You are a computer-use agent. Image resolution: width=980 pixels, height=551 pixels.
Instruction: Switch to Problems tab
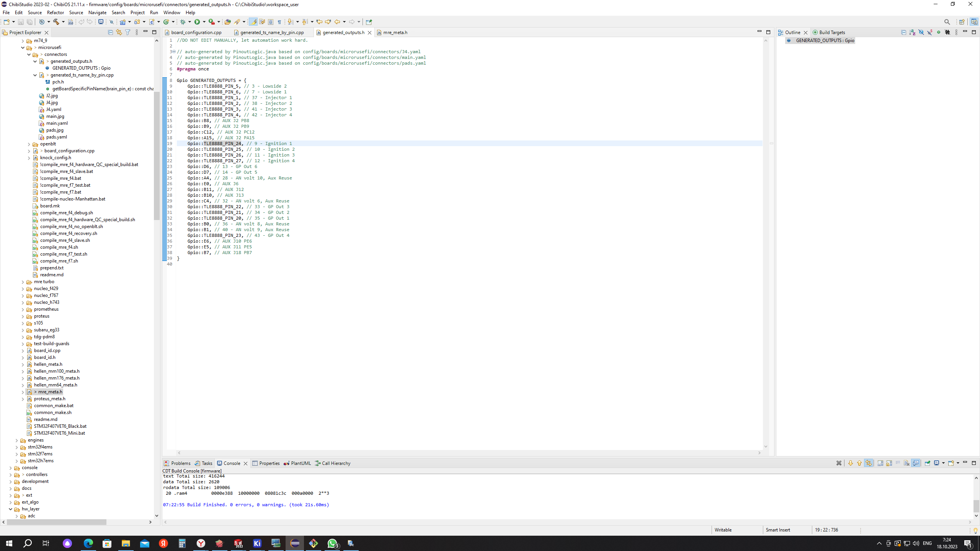coord(177,463)
